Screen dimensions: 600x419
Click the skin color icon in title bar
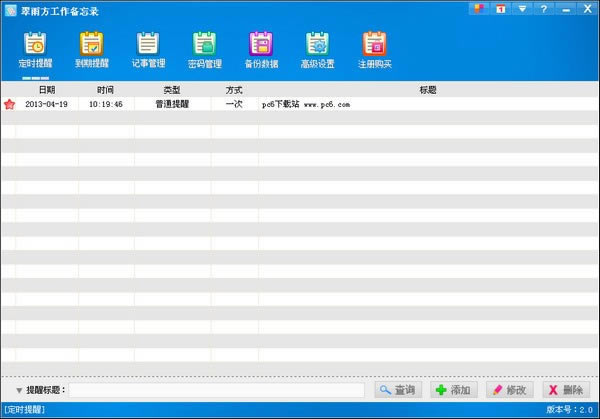click(479, 8)
